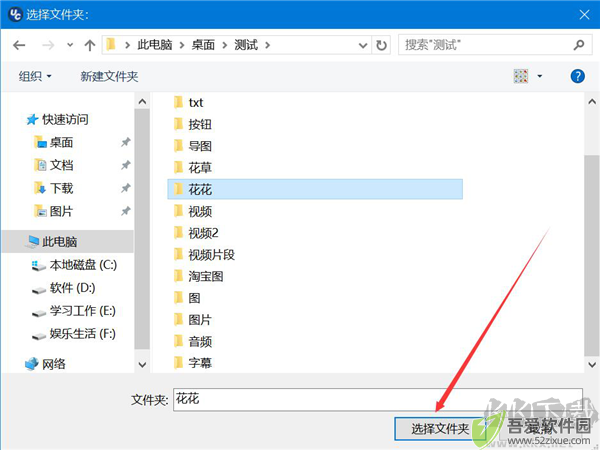
Task: Select the 字幕 folder
Action: pyautogui.click(x=192, y=362)
